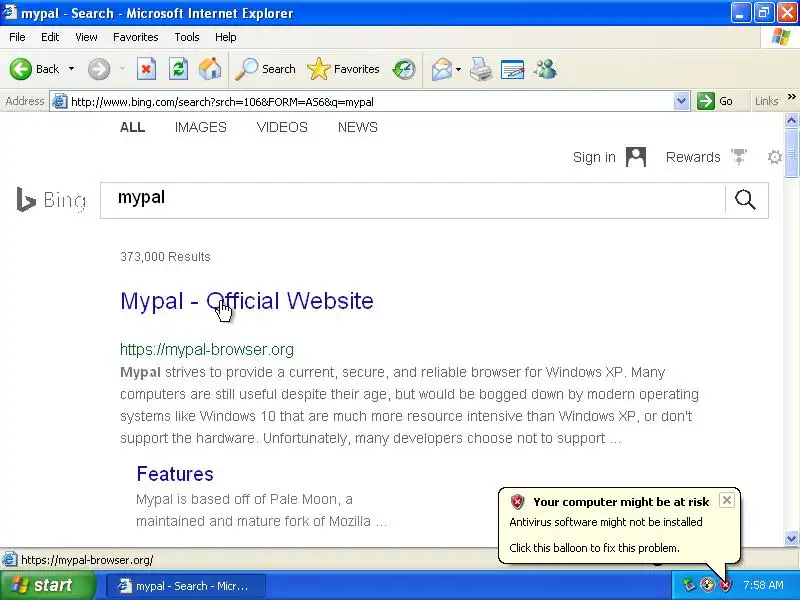This screenshot has width=800, height=600.
Task: Open the View menu
Action: coord(86,37)
